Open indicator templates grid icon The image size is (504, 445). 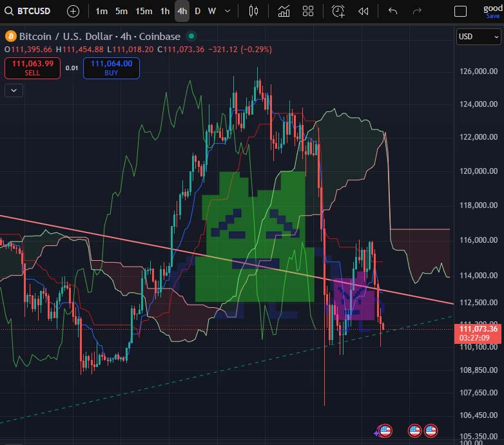(x=308, y=11)
